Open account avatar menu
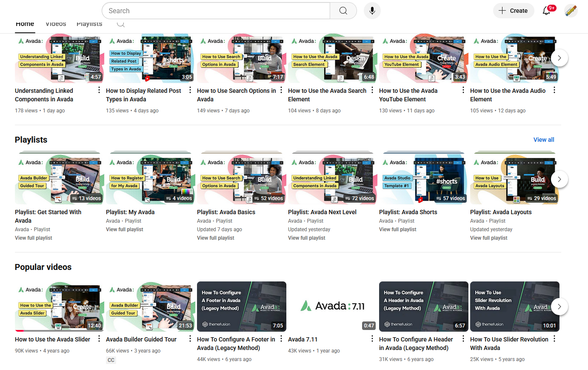The width and height of the screenshot is (588, 370). pyautogui.click(x=571, y=11)
